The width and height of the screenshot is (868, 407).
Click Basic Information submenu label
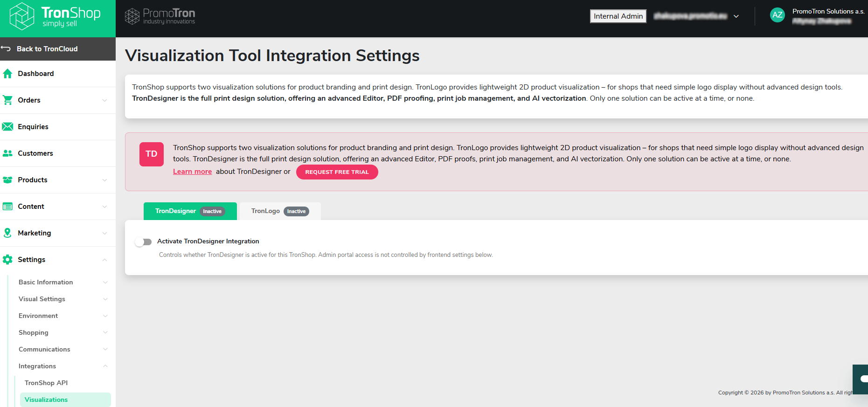point(46,282)
